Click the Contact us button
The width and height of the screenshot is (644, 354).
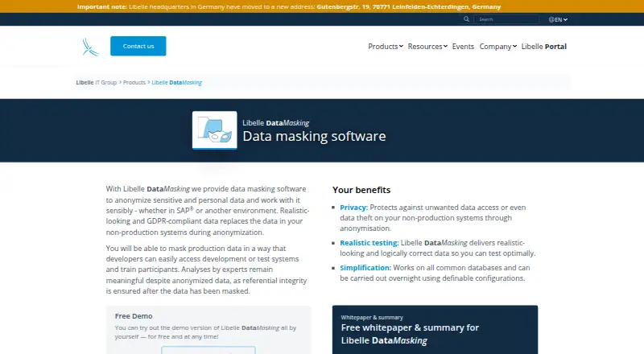click(x=138, y=46)
